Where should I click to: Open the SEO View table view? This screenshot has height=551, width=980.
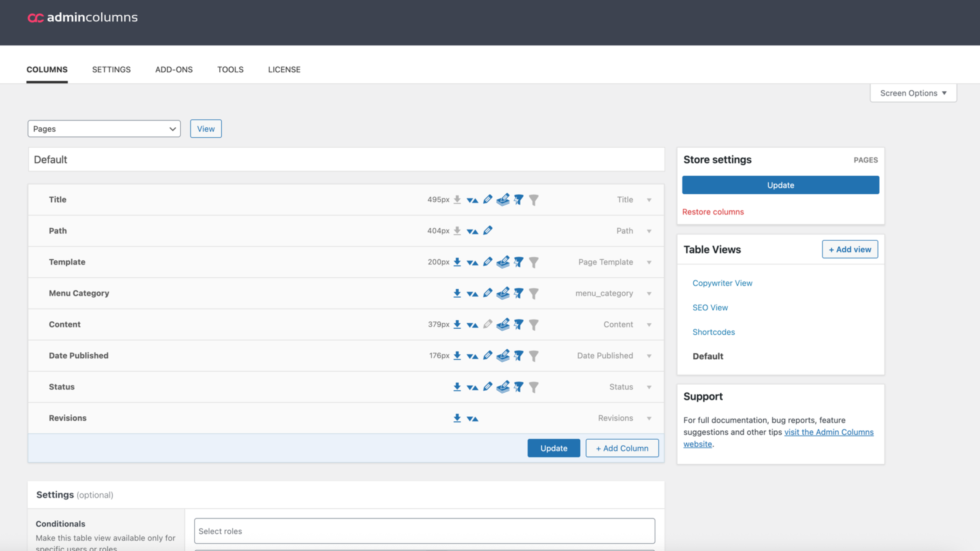click(710, 307)
